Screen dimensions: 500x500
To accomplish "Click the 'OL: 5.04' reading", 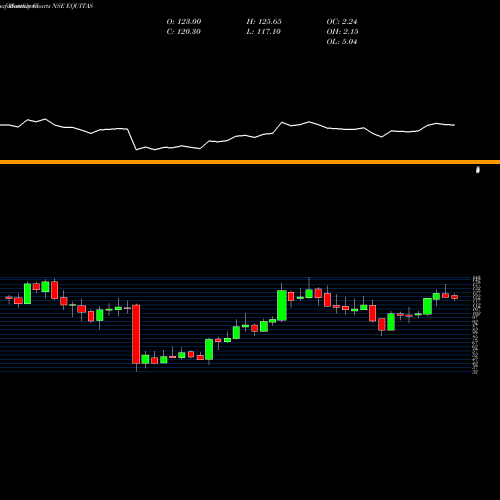I will point(342,41).
